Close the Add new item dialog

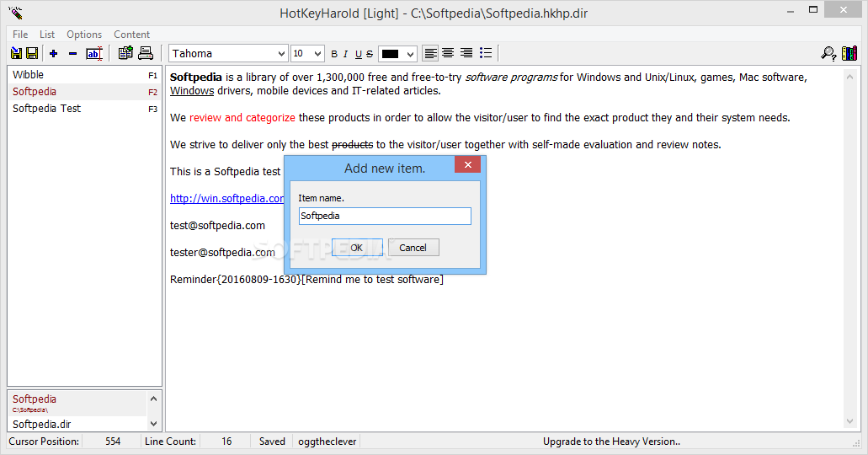[x=468, y=164]
